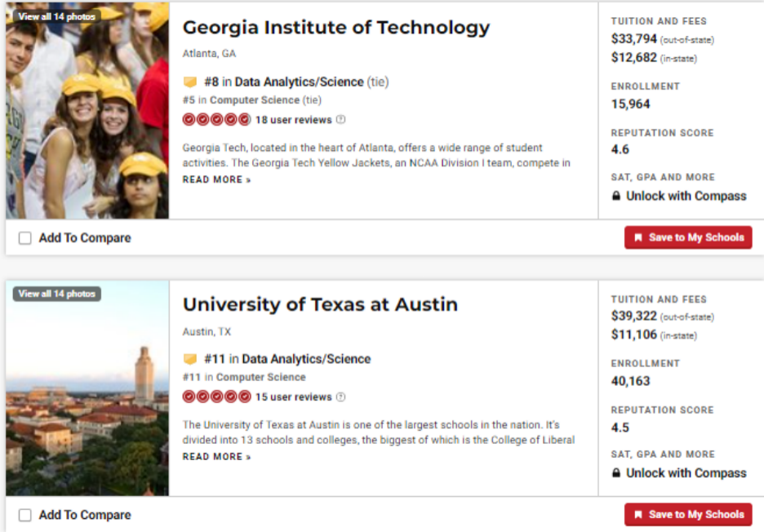This screenshot has width=764, height=532.
Task: Open University of Texas at Austin title link
Action: (320, 305)
